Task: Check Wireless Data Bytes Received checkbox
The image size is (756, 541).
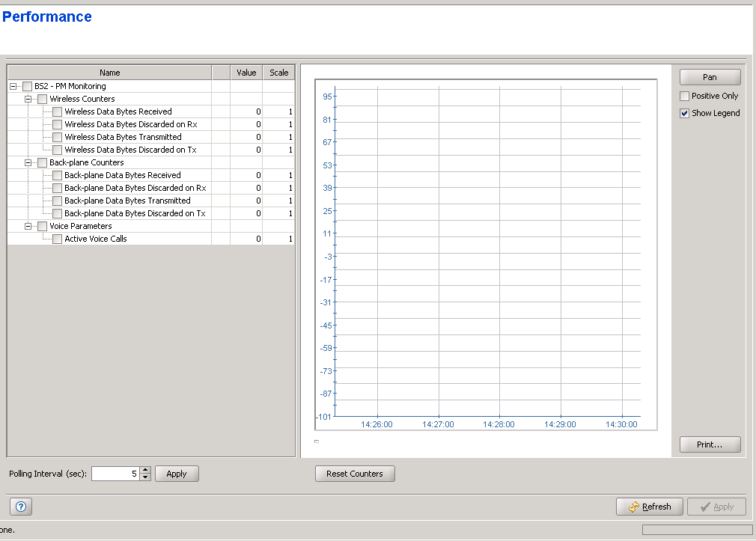Action: tap(58, 111)
